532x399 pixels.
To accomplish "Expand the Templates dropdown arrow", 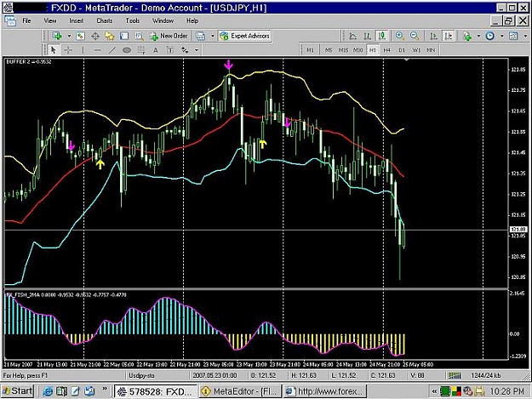I will 525,36.
